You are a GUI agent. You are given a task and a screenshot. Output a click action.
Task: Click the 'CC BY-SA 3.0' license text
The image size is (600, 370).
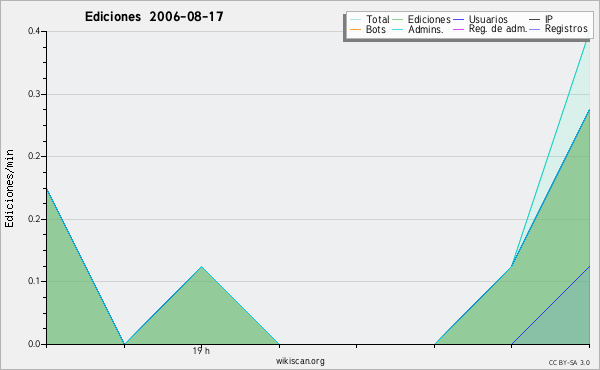569,362
